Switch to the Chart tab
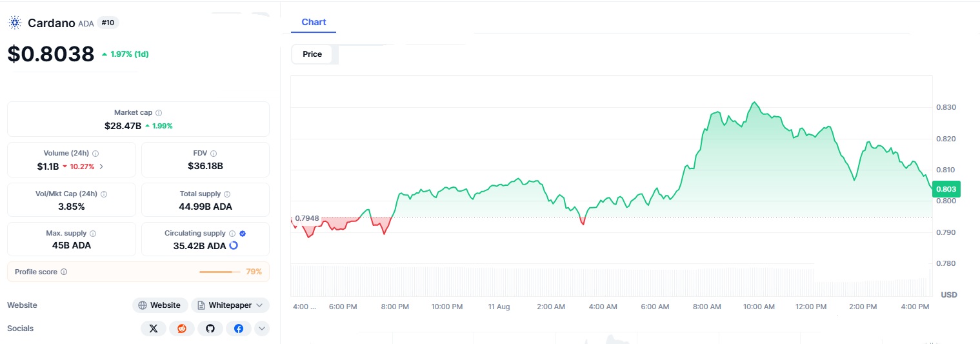The height and width of the screenshot is (344, 980). [x=314, y=23]
